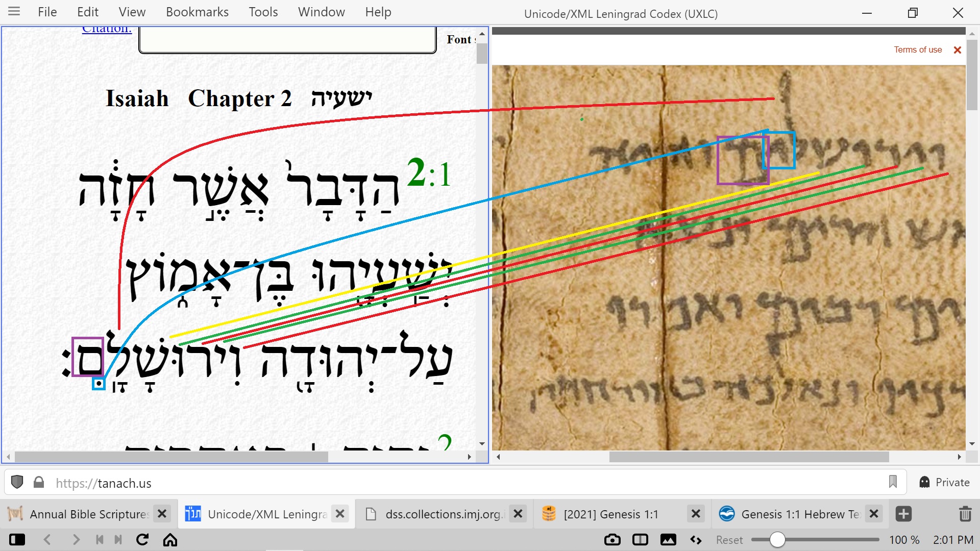Open the Bookmarks menu
Image resolution: width=980 pixels, height=551 pixels.
[197, 12]
